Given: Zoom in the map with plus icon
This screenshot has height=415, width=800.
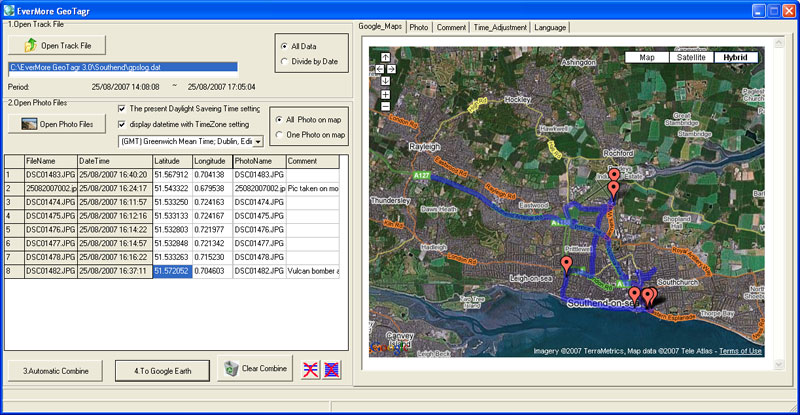Looking at the screenshot, I should click(386, 94).
